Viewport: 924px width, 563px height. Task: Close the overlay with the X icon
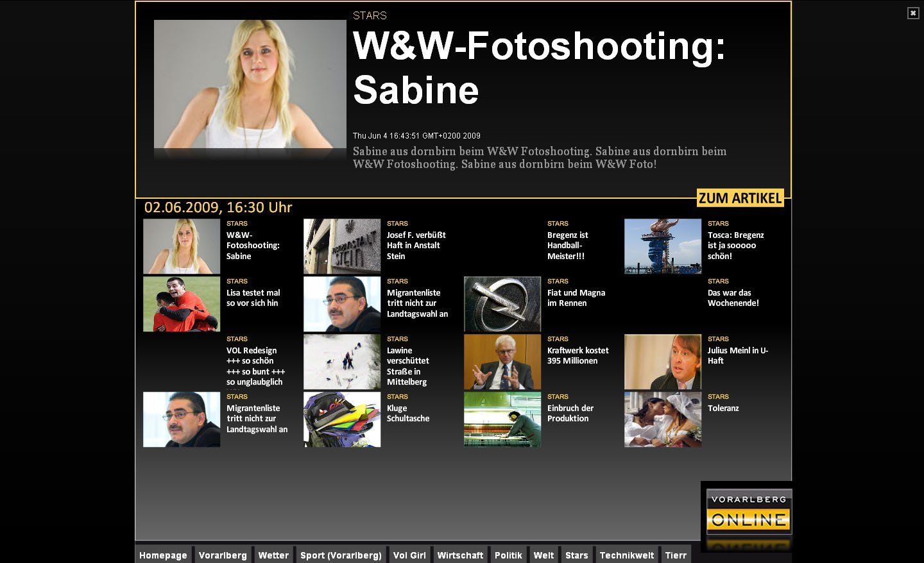pyautogui.click(x=913, y=13)
